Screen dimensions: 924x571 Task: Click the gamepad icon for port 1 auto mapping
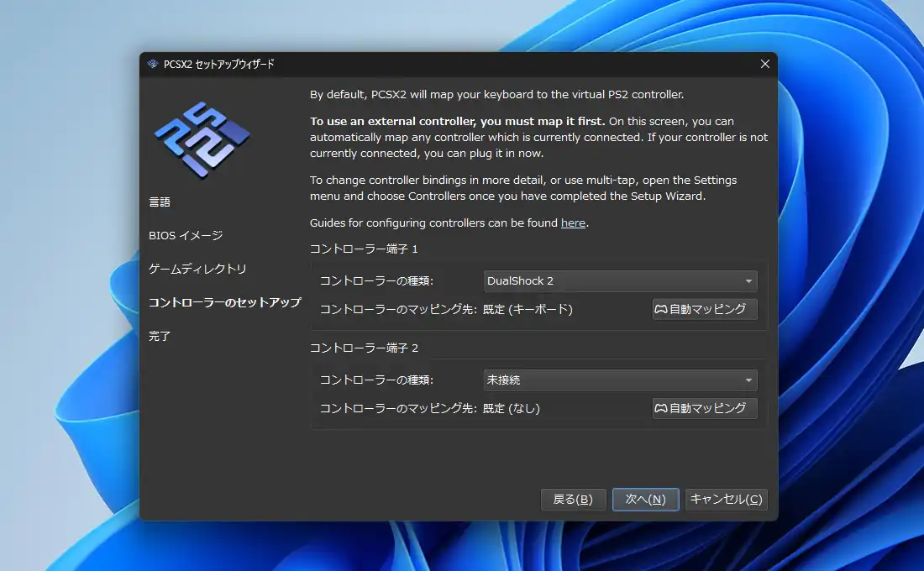(x=661, y=309)
